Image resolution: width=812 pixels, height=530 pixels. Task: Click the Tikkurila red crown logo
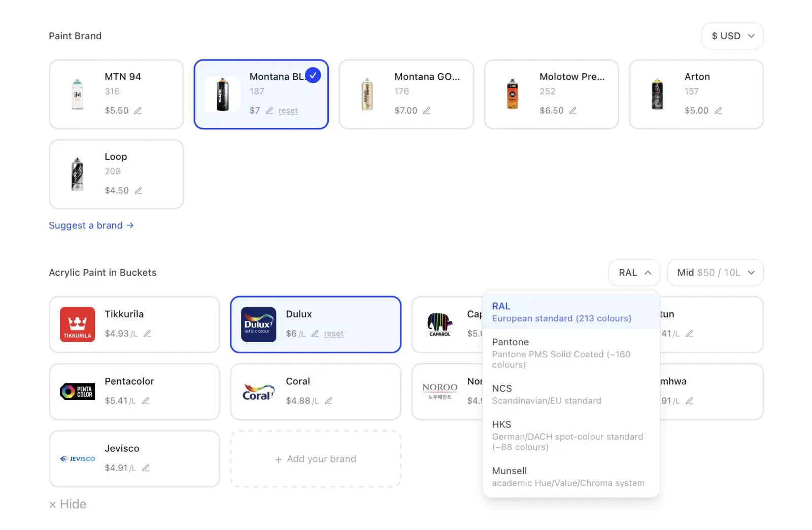[x=78, y=324]
